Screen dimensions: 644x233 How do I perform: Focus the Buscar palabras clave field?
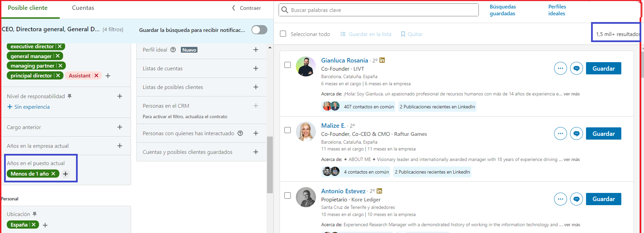coord(379,10)
